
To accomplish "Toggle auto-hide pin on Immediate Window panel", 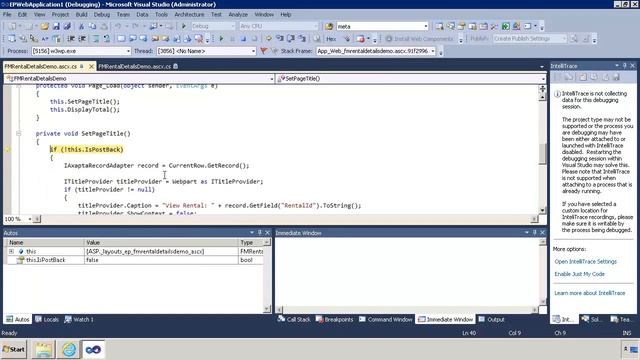I will coord(535,233).
